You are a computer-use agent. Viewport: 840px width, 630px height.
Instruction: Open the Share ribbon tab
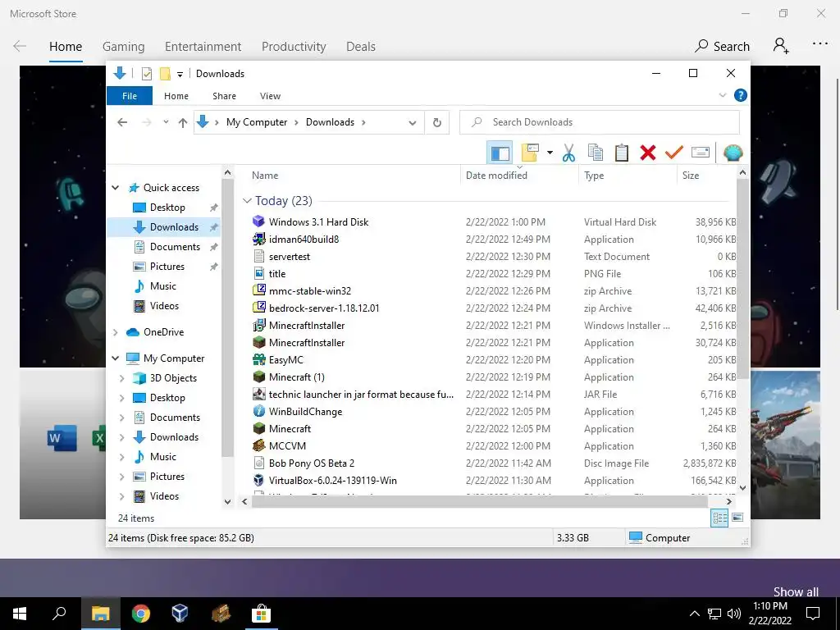[x=224, y=96]
